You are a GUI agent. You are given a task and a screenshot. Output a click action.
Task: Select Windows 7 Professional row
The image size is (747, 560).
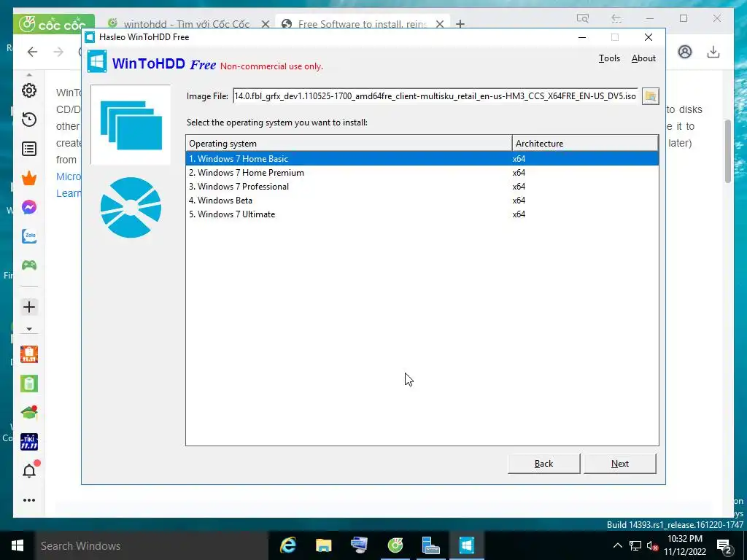(x=422, y=186)
